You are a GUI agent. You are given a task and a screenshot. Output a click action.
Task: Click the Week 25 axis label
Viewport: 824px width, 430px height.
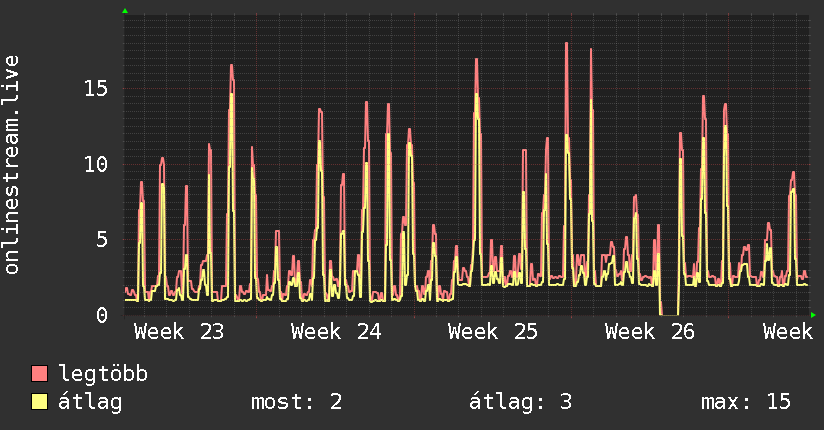click(493, 332)
